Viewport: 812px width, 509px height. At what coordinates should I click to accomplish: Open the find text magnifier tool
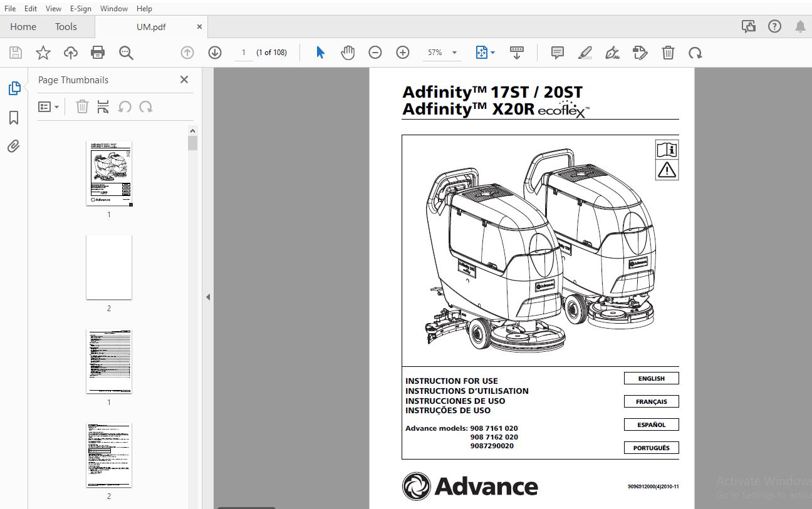pos(126,53)
